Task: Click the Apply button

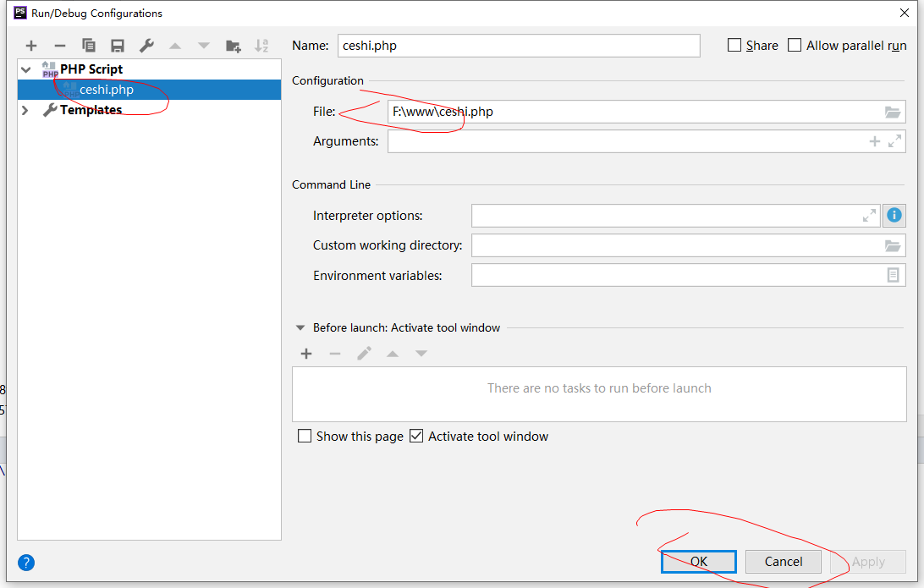Action: pos(868,562)
